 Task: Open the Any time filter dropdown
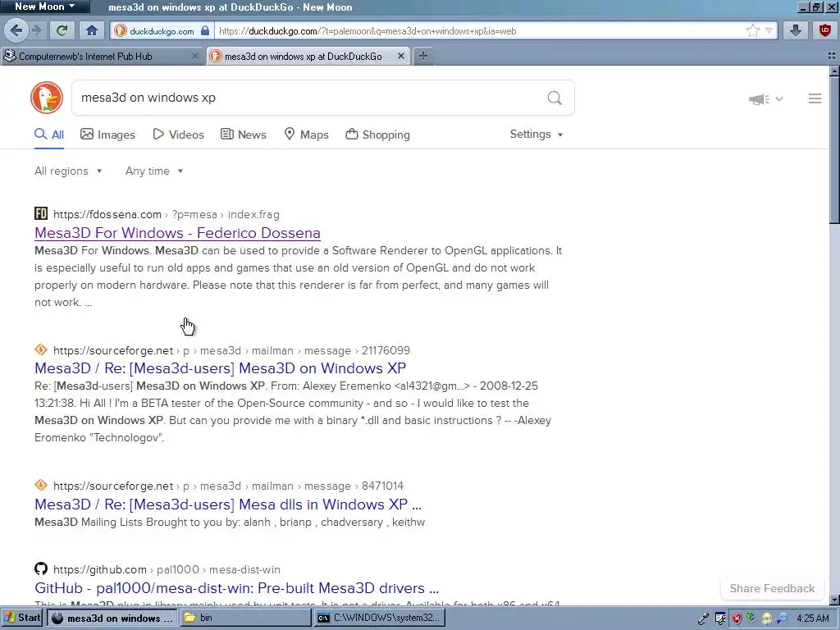pyautogui.click(x=154, y=171)
